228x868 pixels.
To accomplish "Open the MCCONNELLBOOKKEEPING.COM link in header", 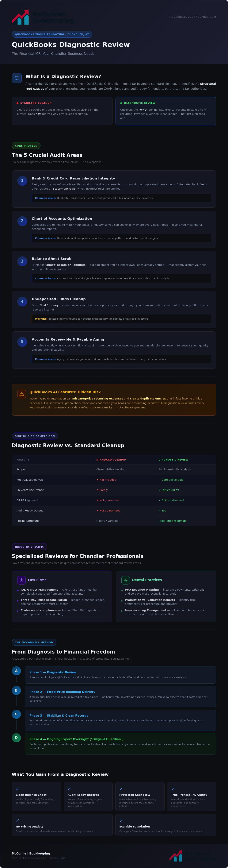I will [x=193, y=17].
